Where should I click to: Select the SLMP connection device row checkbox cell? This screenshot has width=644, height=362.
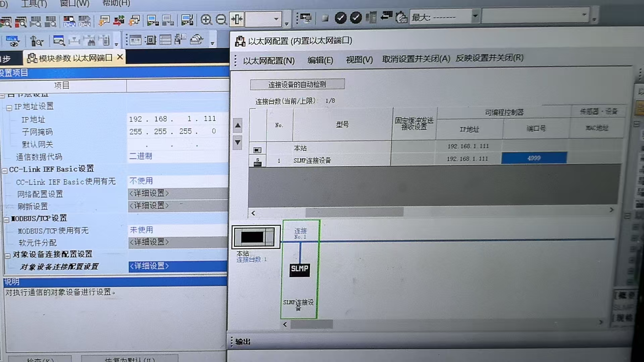point(257,161)
